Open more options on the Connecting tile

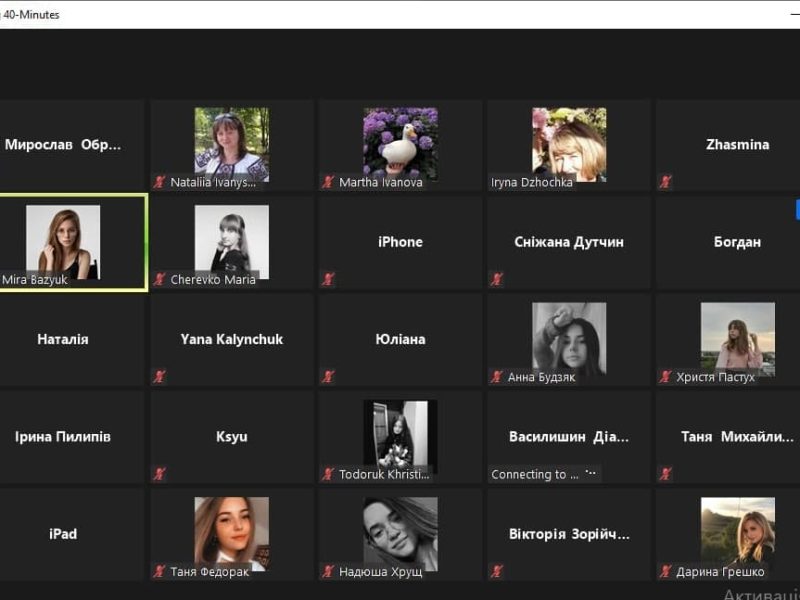(x=590, y=474)
